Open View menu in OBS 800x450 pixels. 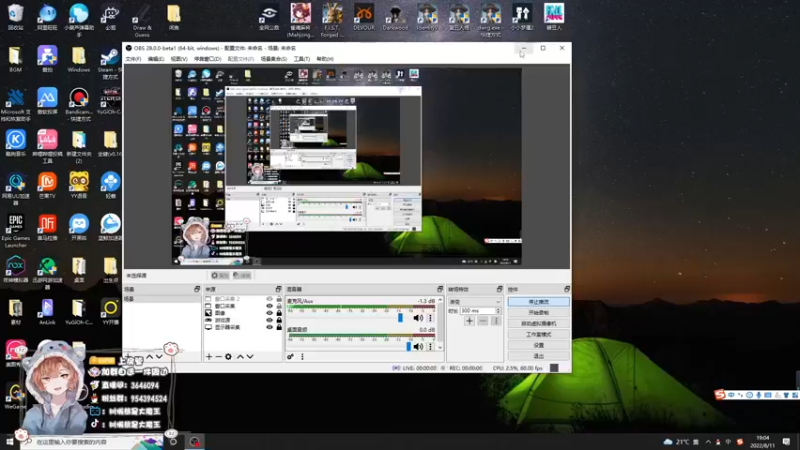(179, 59)
